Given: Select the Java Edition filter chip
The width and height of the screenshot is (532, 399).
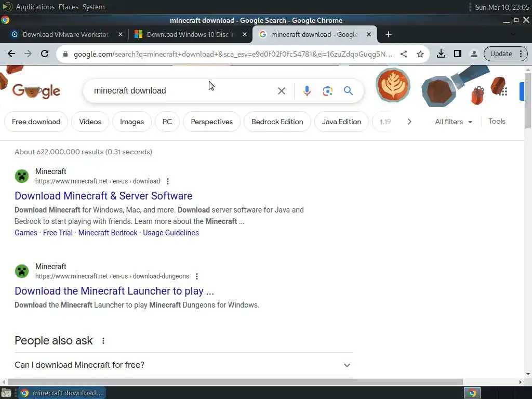Looking at the screenshot, I should (341, 122).
